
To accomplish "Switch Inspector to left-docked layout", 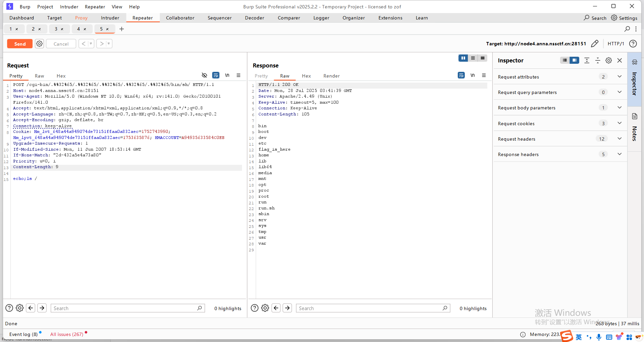I will [x=565, y=60].
